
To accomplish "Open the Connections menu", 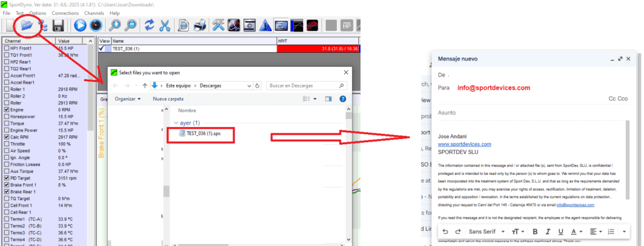I will pos(65,13).
